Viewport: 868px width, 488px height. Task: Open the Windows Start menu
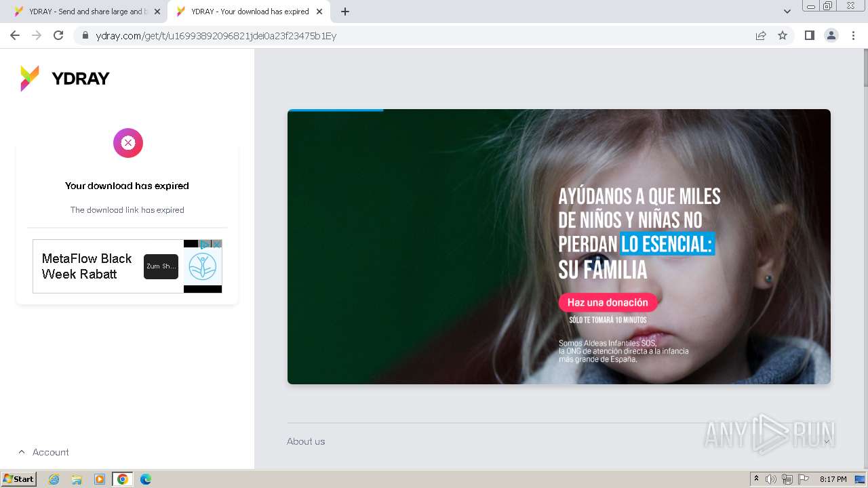(19, 479)
